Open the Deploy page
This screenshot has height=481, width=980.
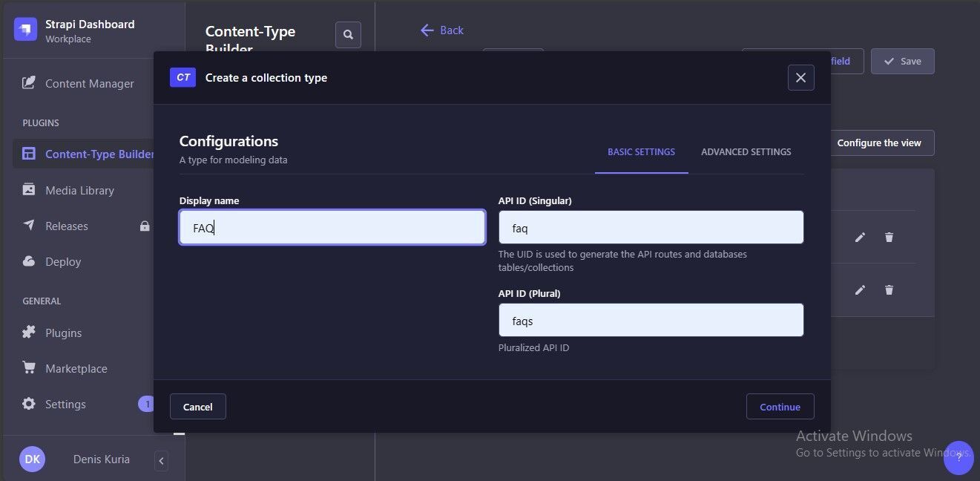point(63,262)
